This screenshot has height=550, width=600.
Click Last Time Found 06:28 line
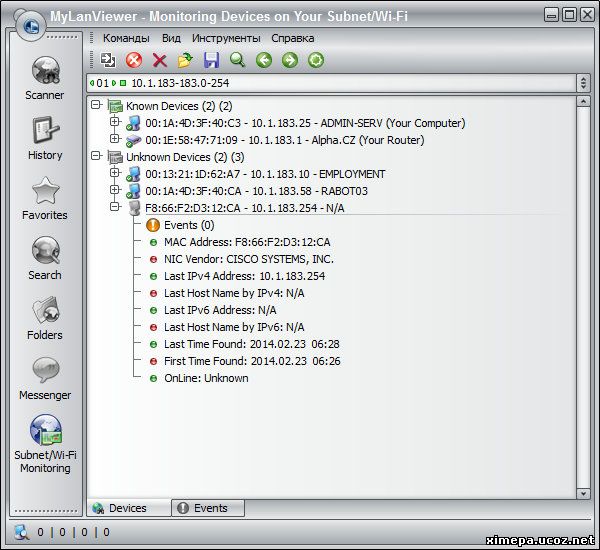point(252,344)
